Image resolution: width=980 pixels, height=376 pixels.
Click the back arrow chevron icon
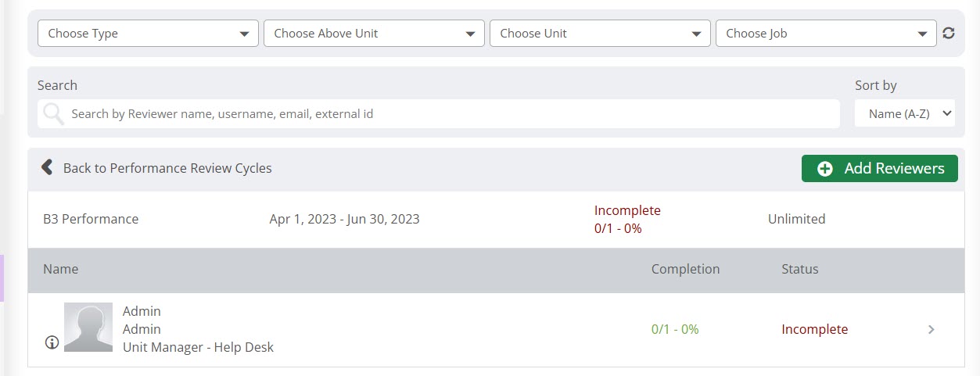(x=47, y=167)
